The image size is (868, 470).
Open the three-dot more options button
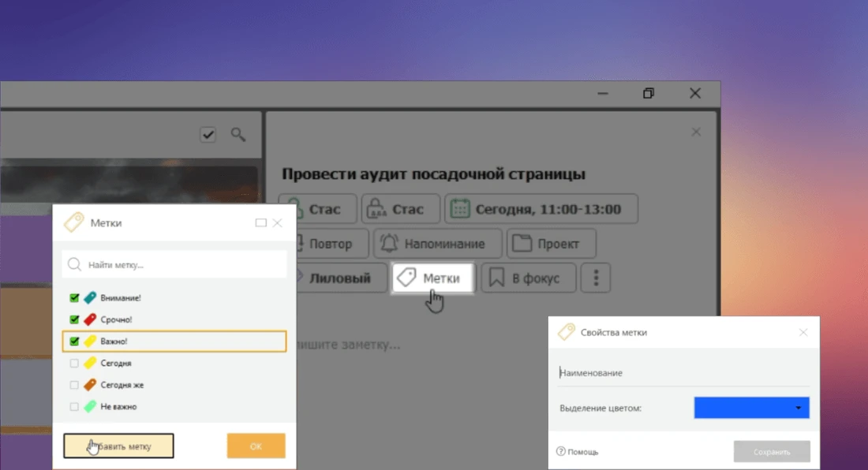pyautogui.click(x=596, y=278)
